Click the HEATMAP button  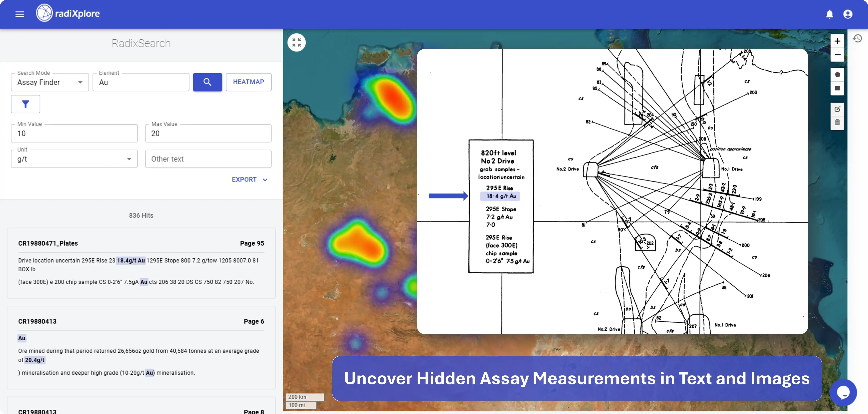[248, 82]
